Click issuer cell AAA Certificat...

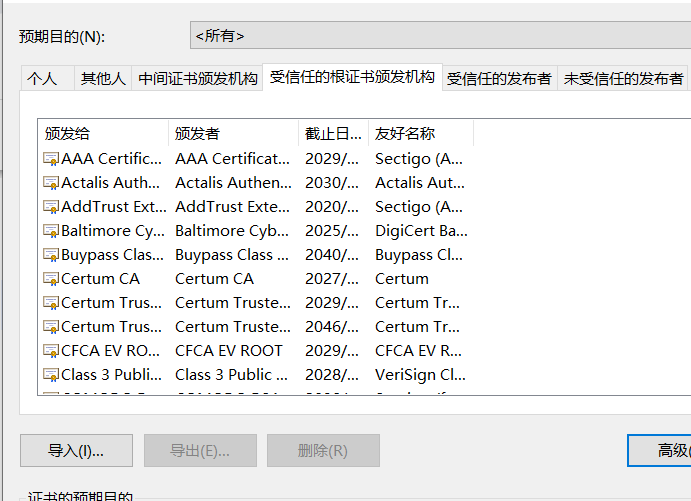point(233,159)
